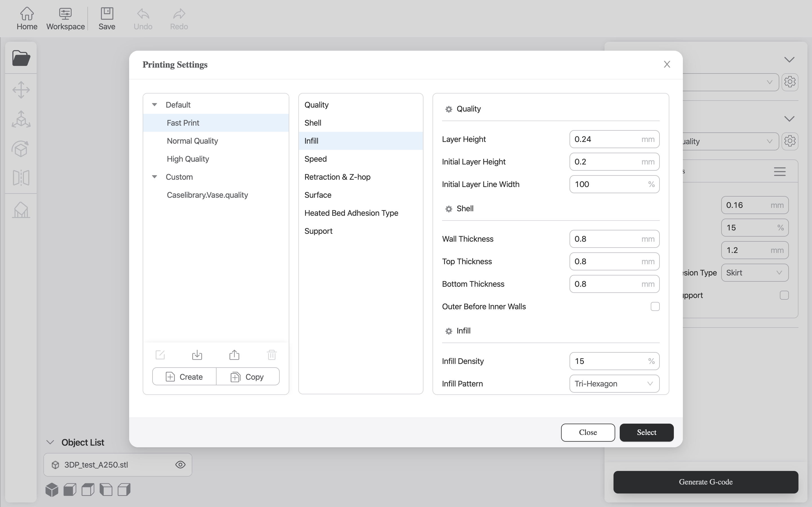Select the Mirror tool
The image size is (812, 507).
pos(21,177)
